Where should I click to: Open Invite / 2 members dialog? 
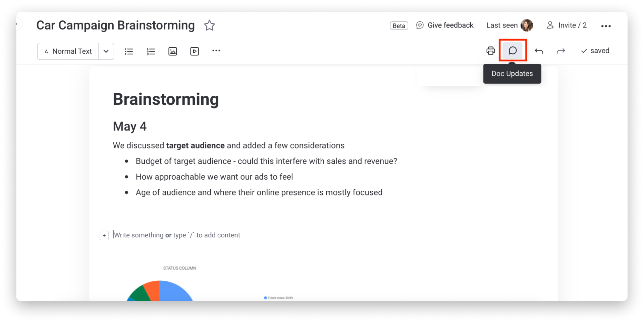point(567,25)
